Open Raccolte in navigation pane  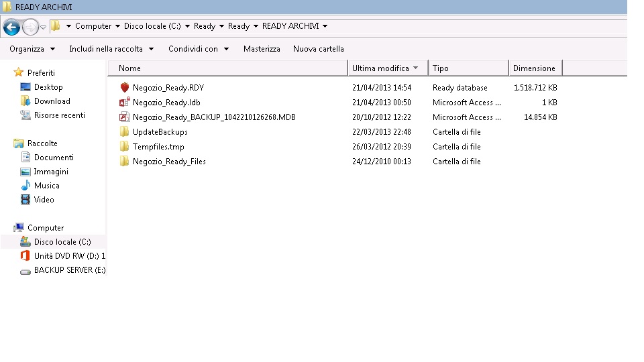click(x=42, y=143)
